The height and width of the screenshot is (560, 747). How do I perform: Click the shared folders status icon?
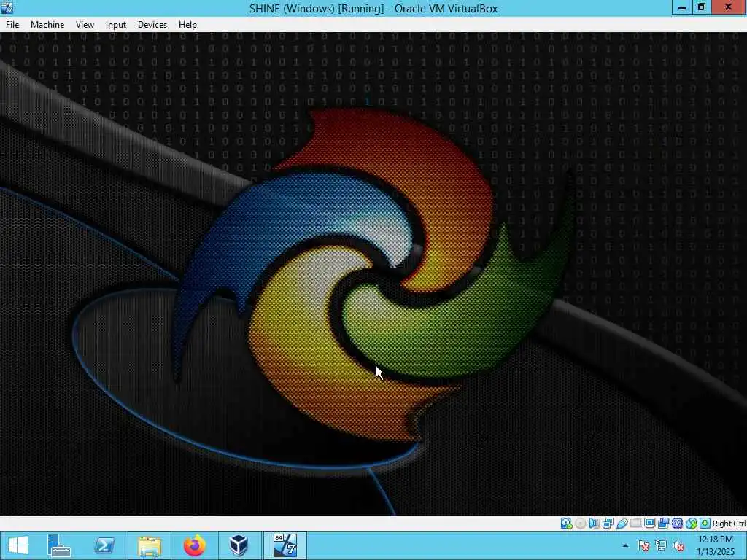pyautogui.click(x=635, y=524)
